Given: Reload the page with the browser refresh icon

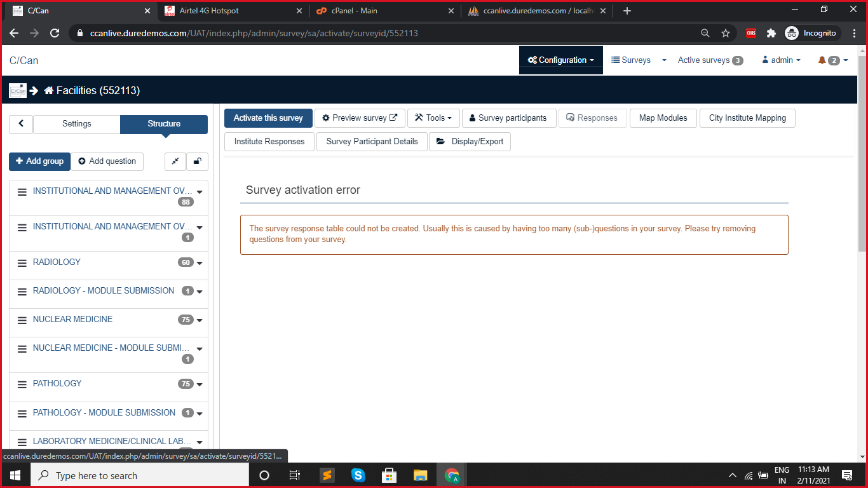Looking at the screenshot, I should coord(55,33).
